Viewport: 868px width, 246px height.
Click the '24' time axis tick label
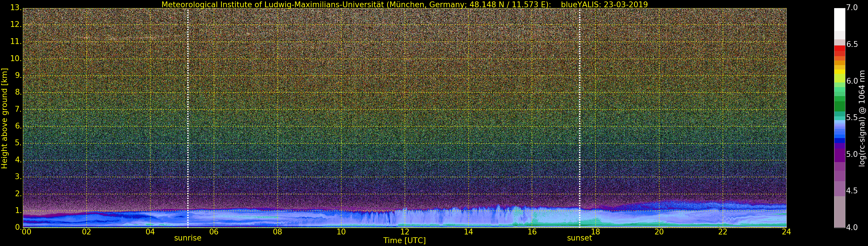coord(786,232)
